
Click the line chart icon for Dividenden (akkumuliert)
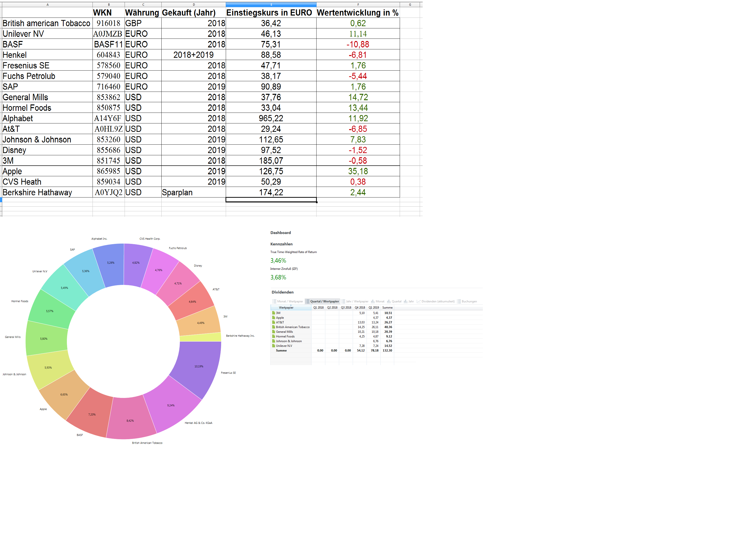[x=418, y=301]
